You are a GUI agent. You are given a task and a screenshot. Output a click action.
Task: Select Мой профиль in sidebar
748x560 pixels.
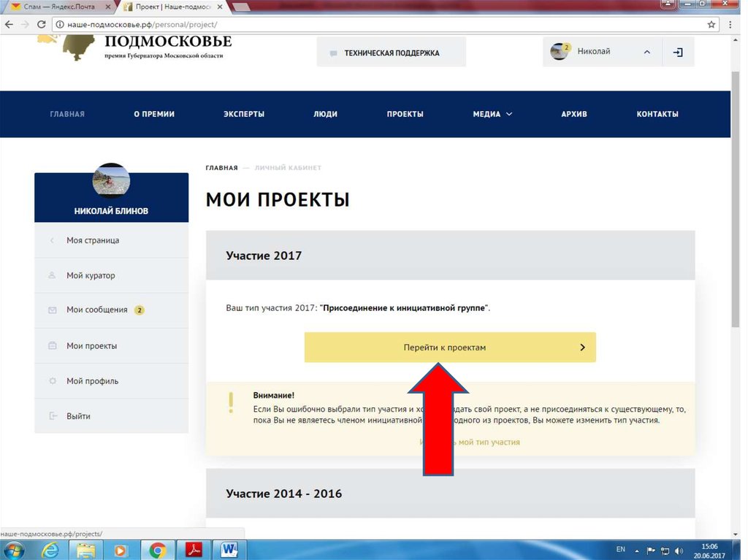click(x=92, y=381)
